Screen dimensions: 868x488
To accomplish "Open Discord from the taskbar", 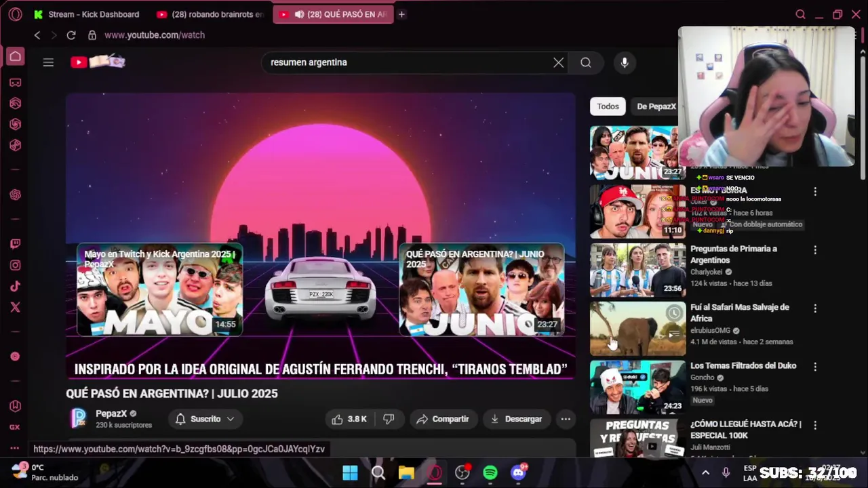I will (519, 472).
